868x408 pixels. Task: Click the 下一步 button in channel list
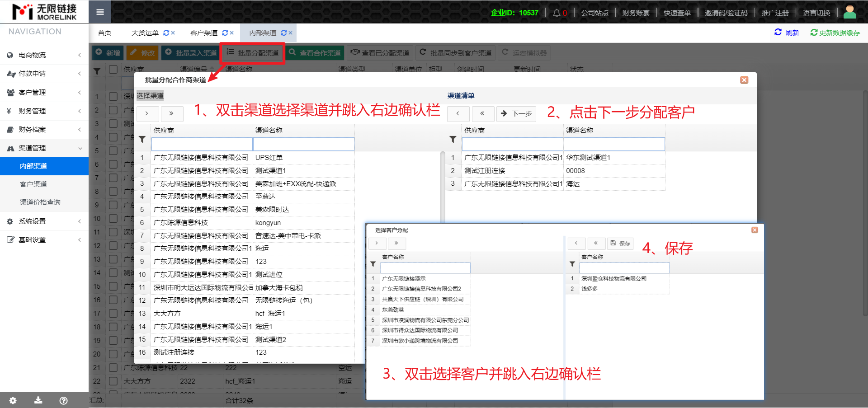click(516, 113)
